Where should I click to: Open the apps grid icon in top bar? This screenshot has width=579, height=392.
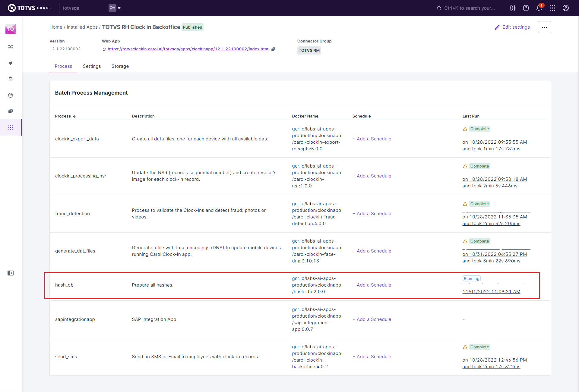click(x=552, y=8)
